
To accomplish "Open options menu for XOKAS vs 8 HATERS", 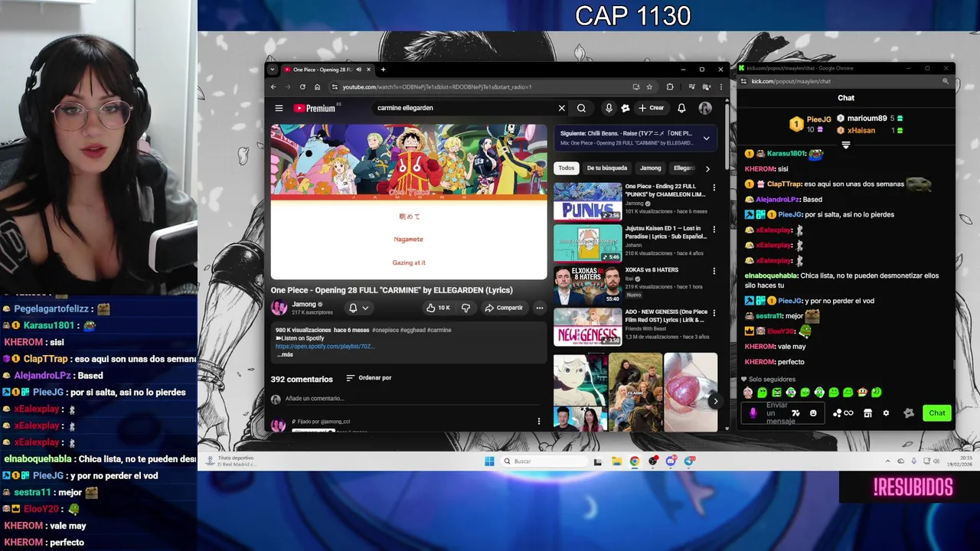I will 714,271.
